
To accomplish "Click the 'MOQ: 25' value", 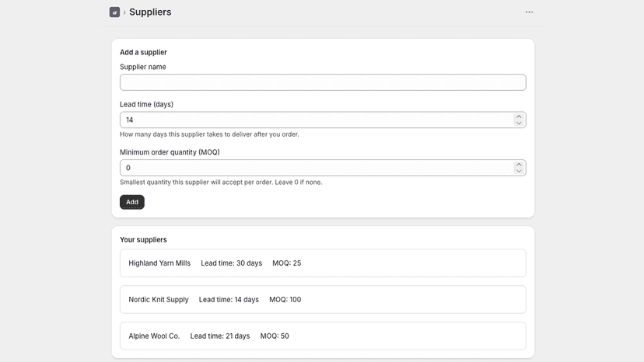I will [x=287, y=263].
